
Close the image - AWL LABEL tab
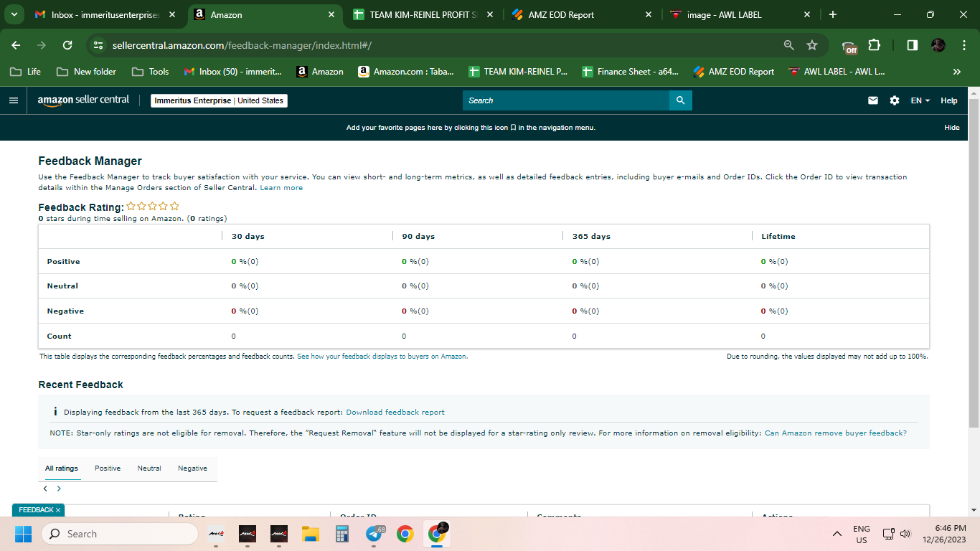(807, 14)
